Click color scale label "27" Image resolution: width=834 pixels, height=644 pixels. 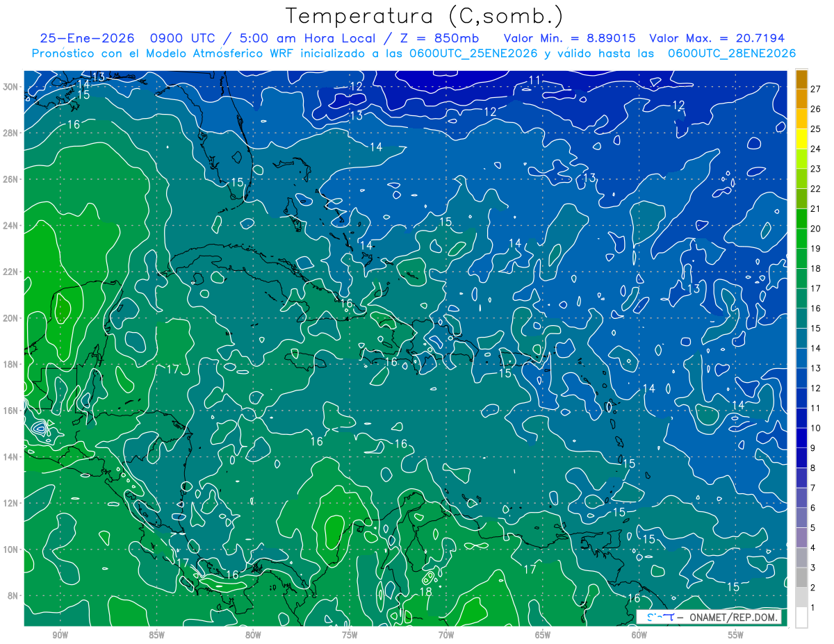point(816,89)
